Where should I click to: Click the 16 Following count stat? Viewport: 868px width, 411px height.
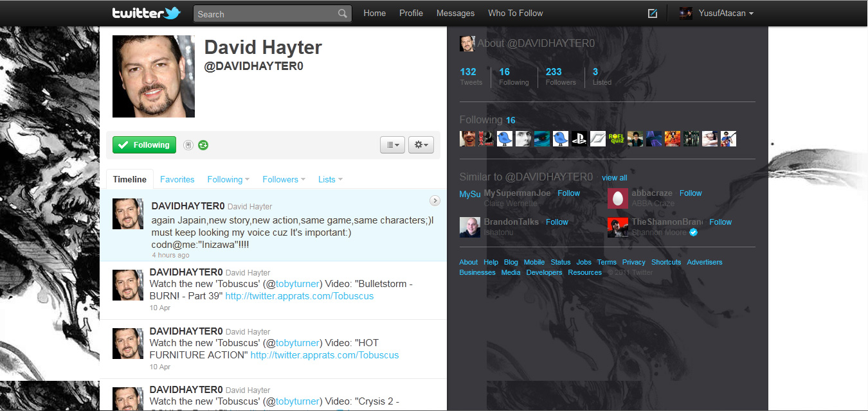514,76
